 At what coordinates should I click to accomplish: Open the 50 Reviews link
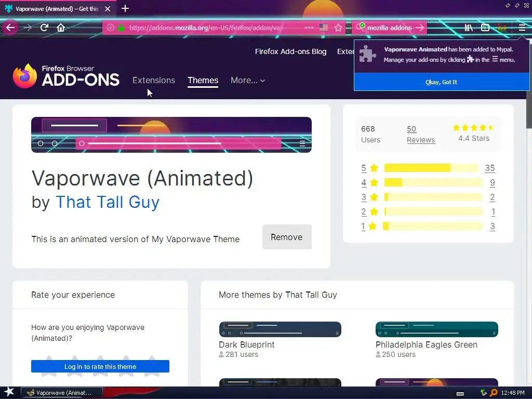pyautogui.click(x=421, y=135)
